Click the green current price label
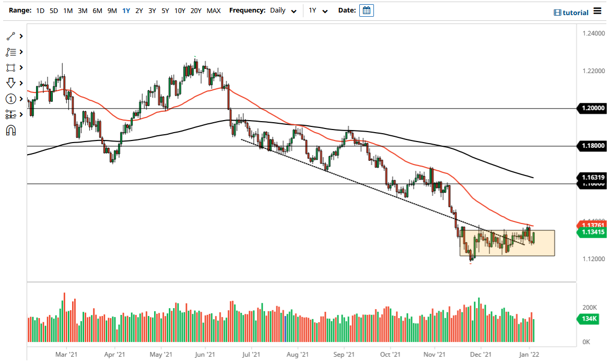This screenshot has width=610, height=364. (x=591, y=232)
